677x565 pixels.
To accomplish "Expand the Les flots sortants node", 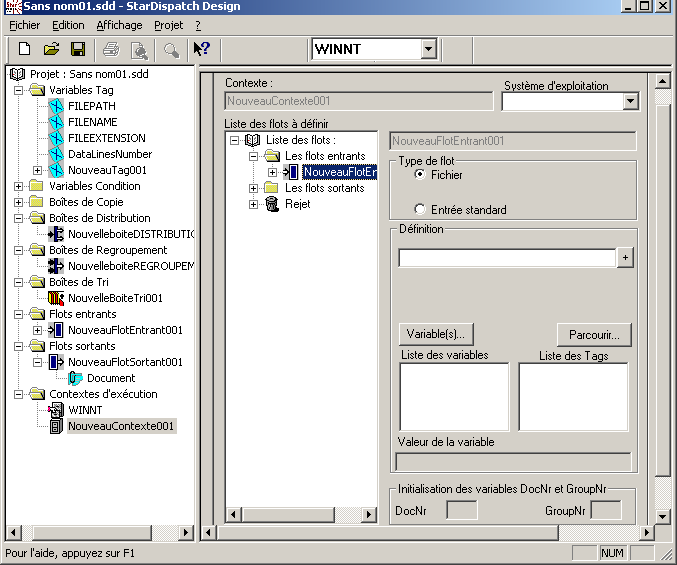I will click(x=255, y=188).
